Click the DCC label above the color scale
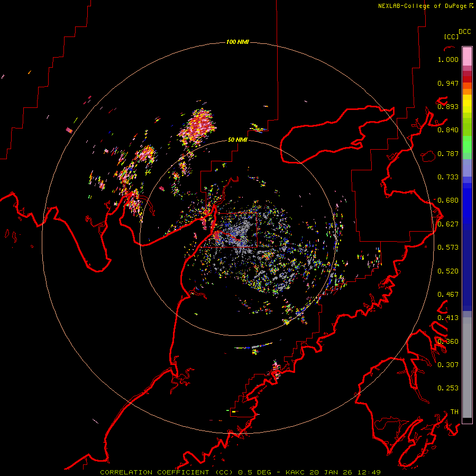476x476 pixels. (x=464, y=32)
